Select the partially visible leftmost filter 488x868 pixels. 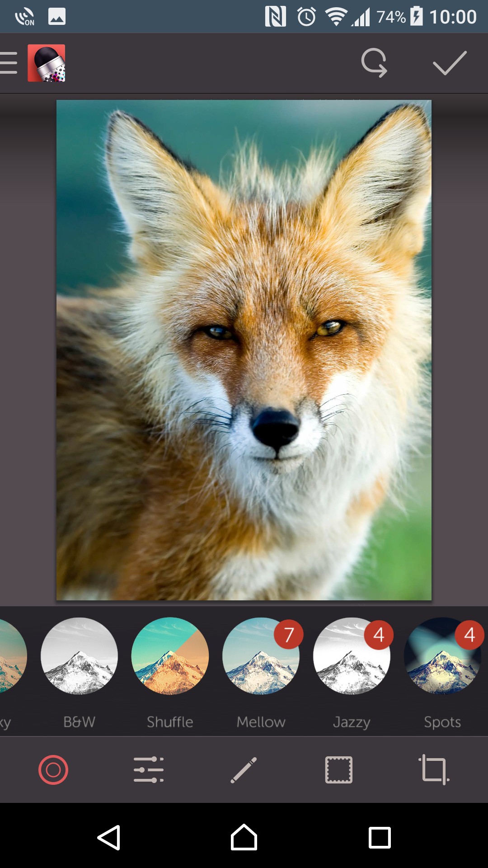pyautogui.click(x=11, y=656)
